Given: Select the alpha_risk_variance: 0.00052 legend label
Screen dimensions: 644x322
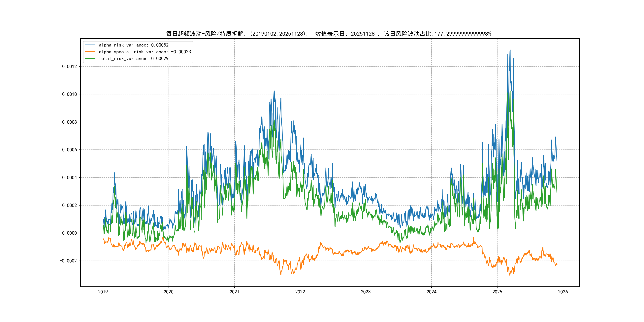Looking at the screenshot, I should coord(134,45).
